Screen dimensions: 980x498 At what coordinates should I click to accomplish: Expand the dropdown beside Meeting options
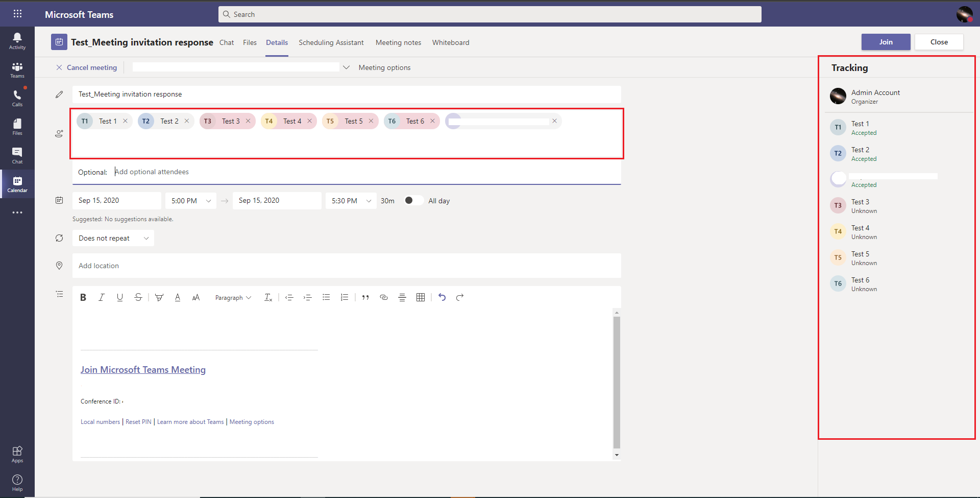(x=346, y=67)
